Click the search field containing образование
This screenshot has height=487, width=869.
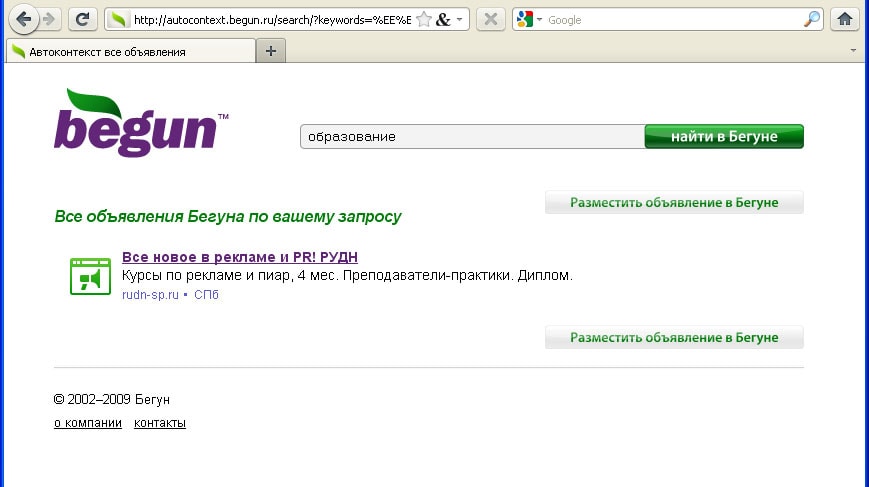click(x=472, y=136)
